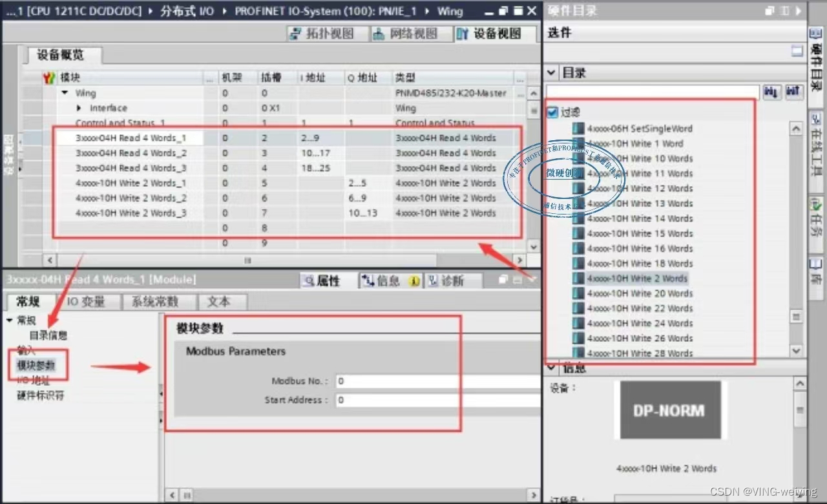
Task: Click the yellow info indicator icon next to 信息
Action: click(x=413, y=281)
